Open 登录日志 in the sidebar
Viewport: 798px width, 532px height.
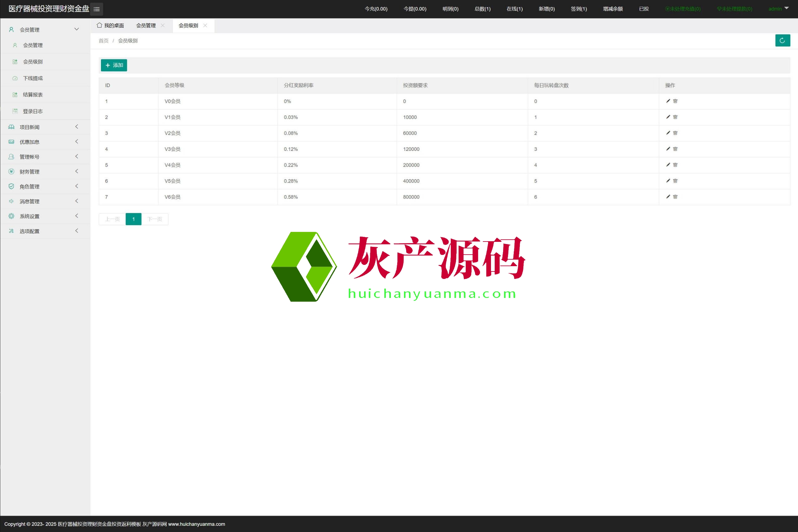33,111
